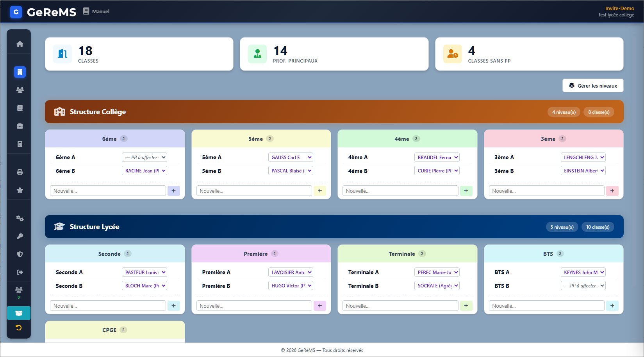This screenshot has height=357, width=644.
Task: Open the briefcase sidebar icon
Action: coord(20,126)
